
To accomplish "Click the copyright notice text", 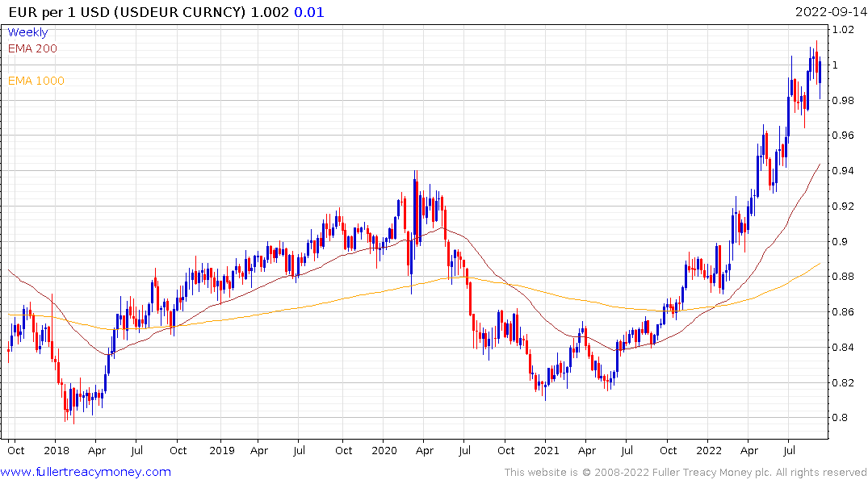I will pos(686,473).
